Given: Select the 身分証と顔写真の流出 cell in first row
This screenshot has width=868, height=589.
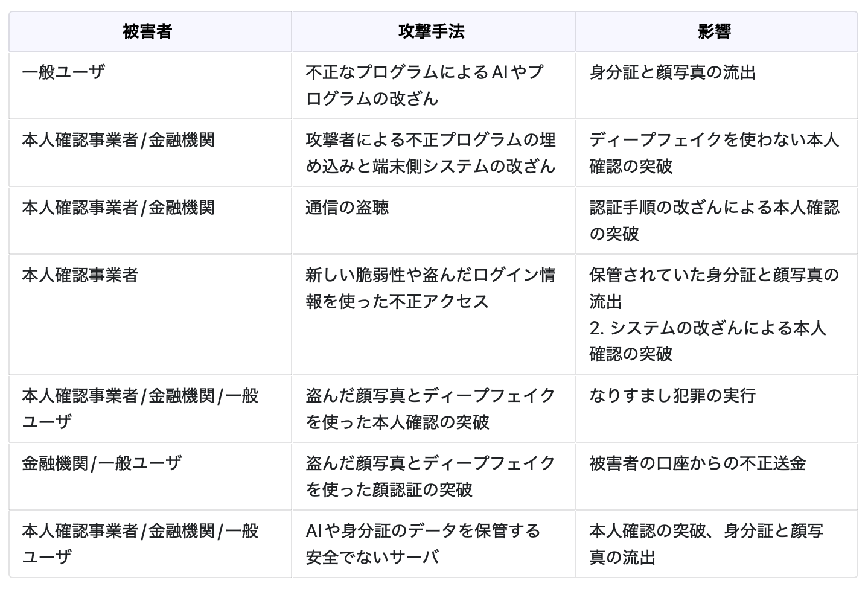Looking at the screenshot, I should click(672, 72).
